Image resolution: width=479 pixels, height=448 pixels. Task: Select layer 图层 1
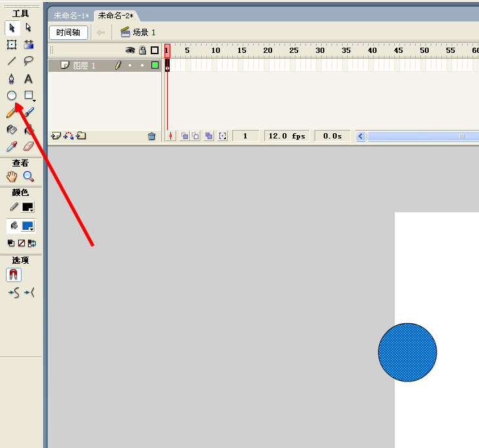(84, 65)
